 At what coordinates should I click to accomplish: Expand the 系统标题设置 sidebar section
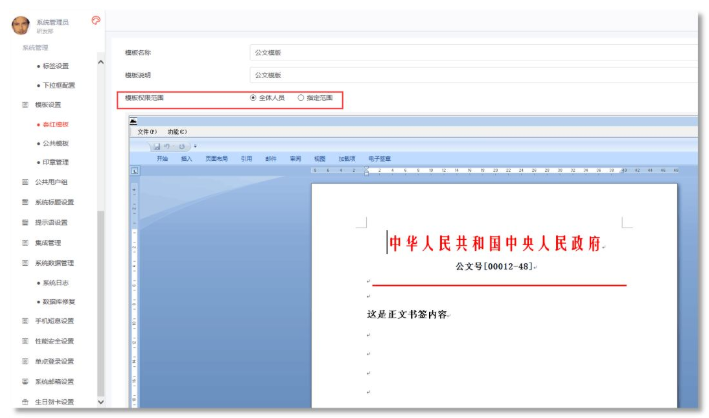click(x=54, y=202)
